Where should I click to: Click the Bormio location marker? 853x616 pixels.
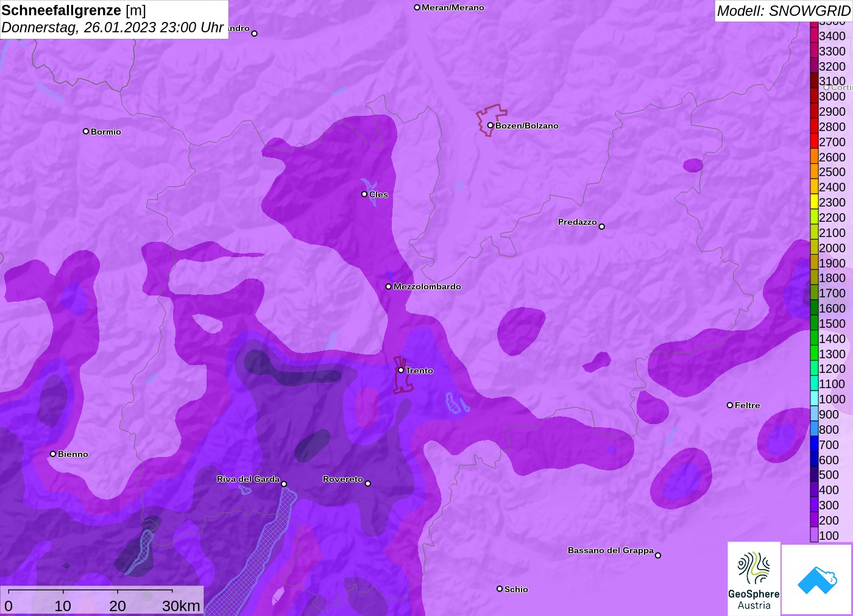tap(86, 132)
